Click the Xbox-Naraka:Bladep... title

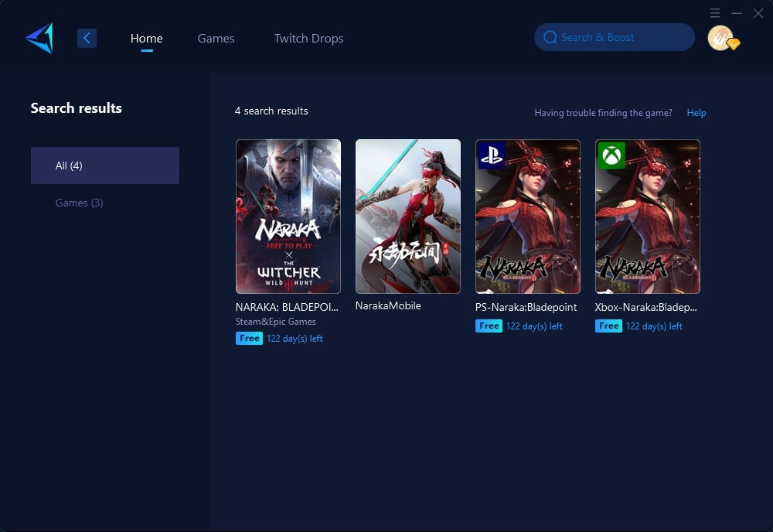click(645, 307)
